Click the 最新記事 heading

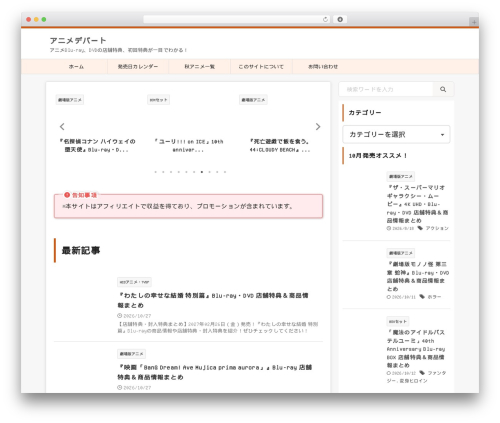(x=81, y=250)
